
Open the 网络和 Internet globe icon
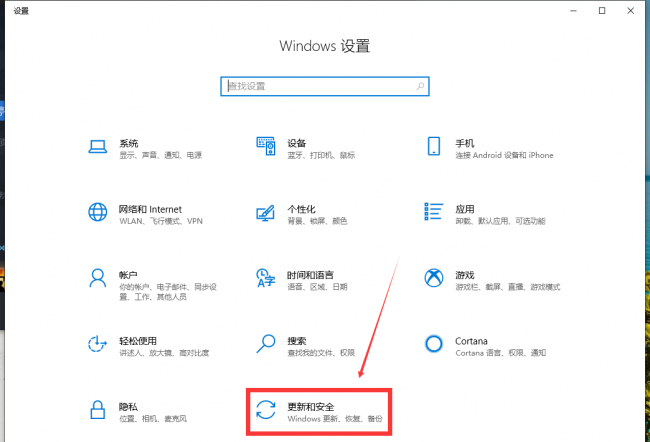(x=98, y=212)
